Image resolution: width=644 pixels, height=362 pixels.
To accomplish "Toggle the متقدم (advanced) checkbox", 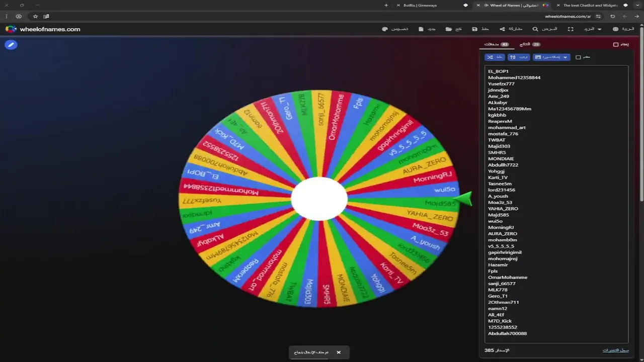I will 578,57.
